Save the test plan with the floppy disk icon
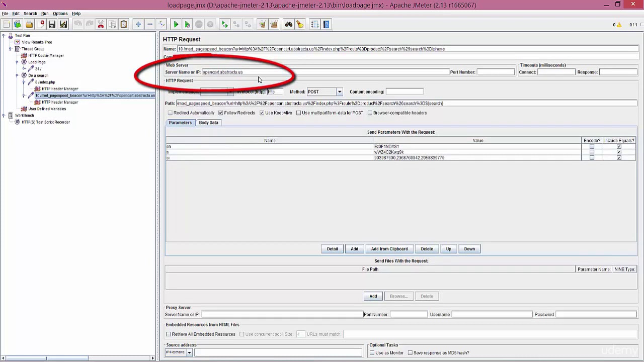Viewport: 644px width, 362px height. 52,24
